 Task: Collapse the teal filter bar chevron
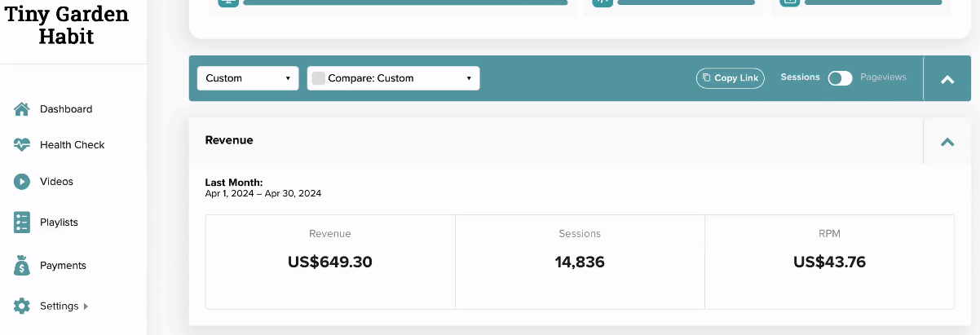tap(947, 79)
